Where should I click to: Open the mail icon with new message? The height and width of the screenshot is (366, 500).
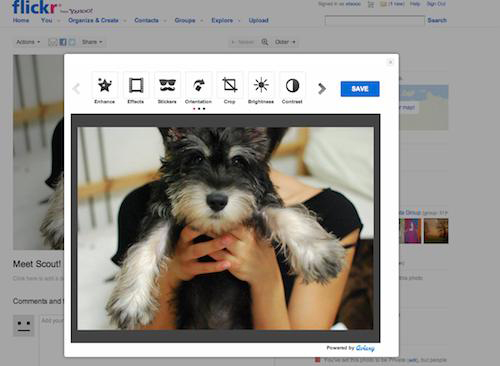pos(383,4)
